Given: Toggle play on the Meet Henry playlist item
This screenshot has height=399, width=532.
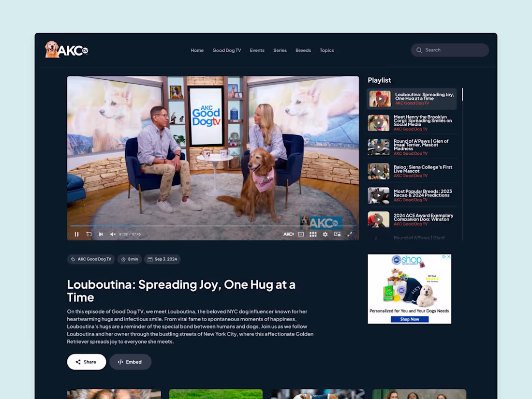Looking at the screenshot, I should pos(379,122).
